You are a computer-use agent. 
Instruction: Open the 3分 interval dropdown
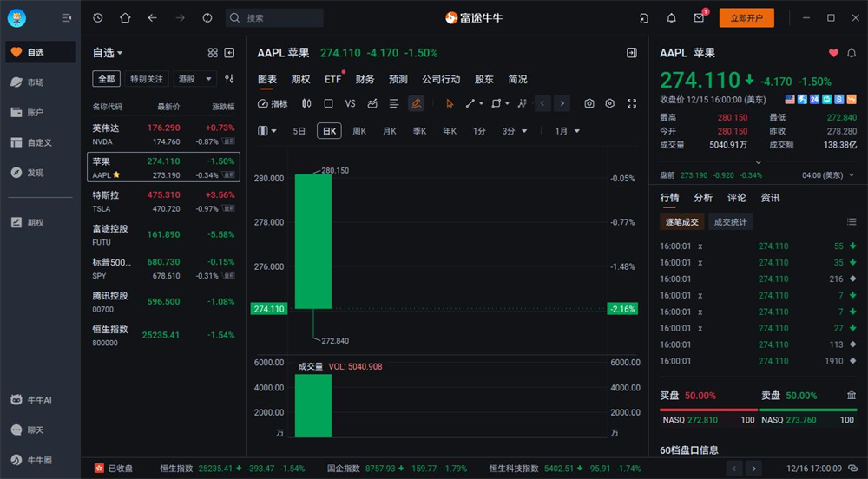pyautogui.click(x=514, y=131)
